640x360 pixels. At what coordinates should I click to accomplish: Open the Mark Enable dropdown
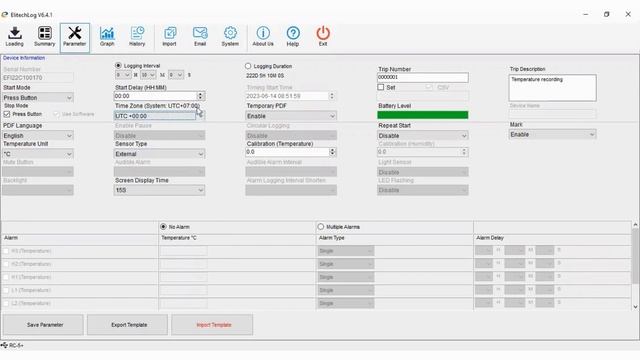click(x=552, y=134)
